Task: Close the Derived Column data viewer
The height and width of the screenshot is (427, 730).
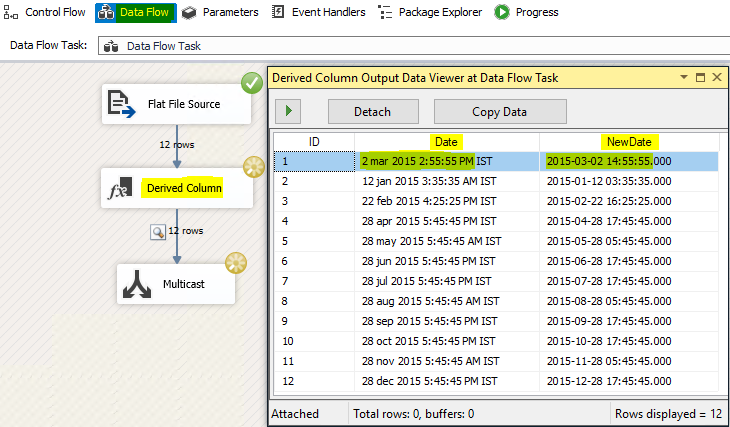Action: (717, 77)
